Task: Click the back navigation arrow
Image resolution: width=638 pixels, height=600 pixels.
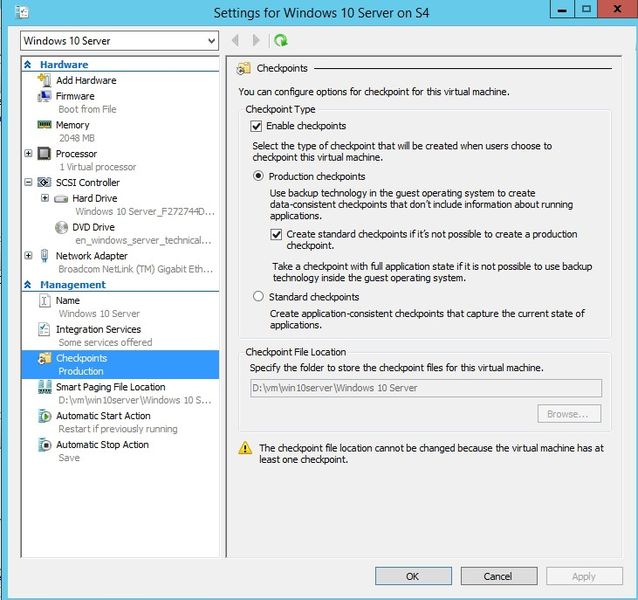Action: [x=235, y=40]
